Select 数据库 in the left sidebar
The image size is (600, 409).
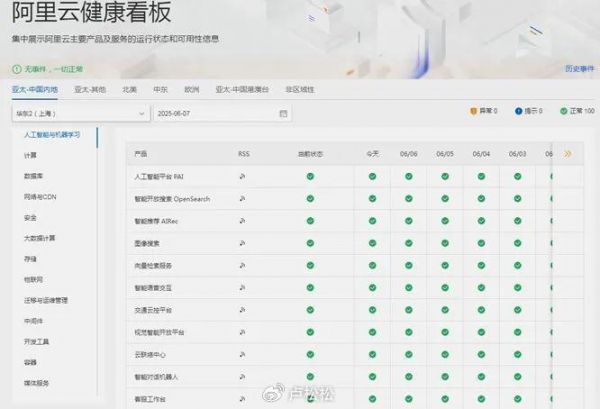(x=34, y=176)
